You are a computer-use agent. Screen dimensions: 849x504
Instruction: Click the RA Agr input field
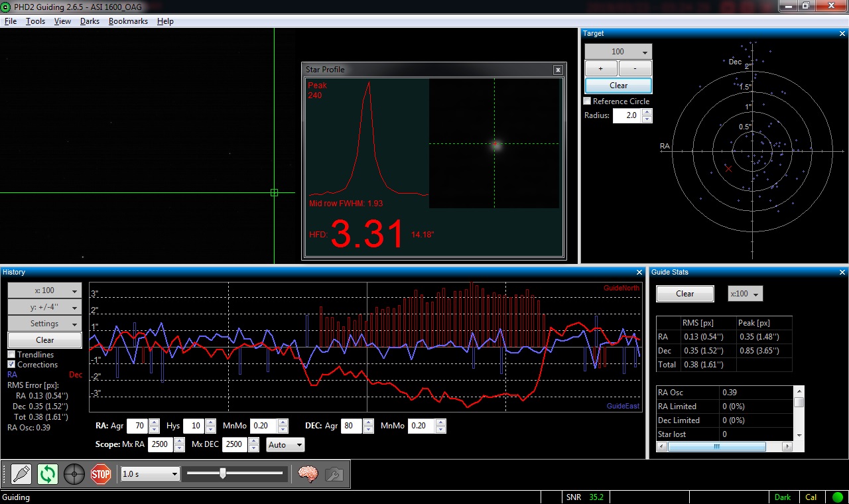[137, 426]
